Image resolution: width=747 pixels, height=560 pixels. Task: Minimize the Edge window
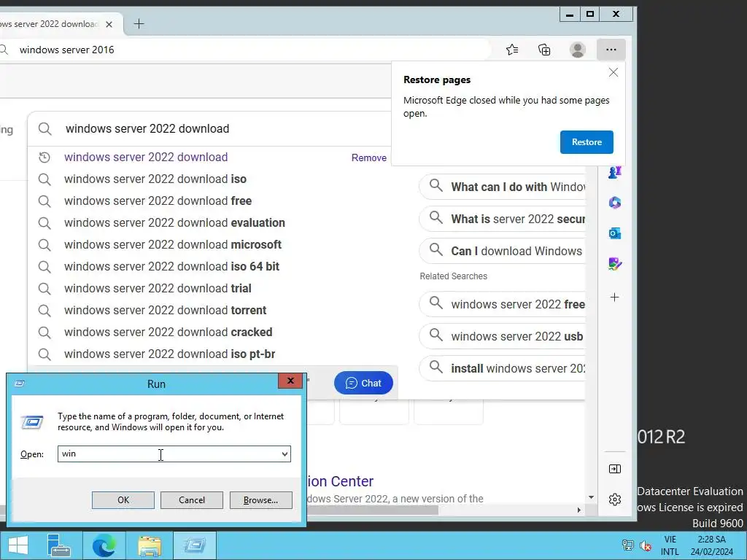(x=570, y=15)
